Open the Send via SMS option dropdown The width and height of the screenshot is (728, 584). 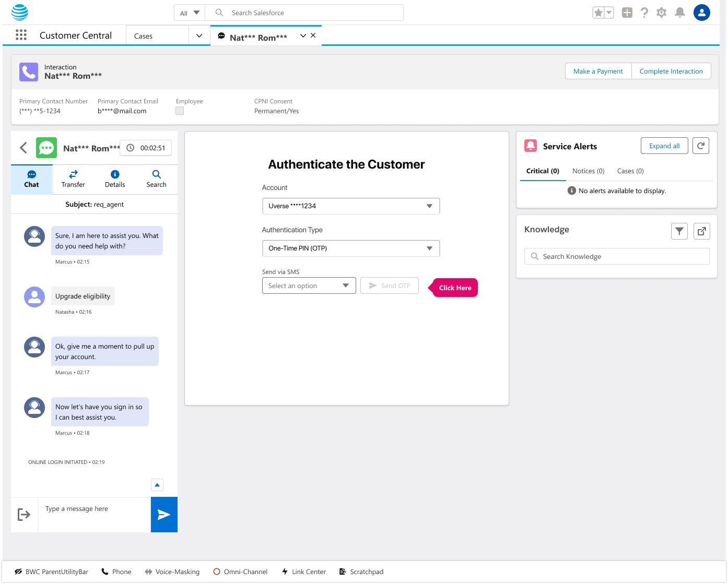[309, 285]
